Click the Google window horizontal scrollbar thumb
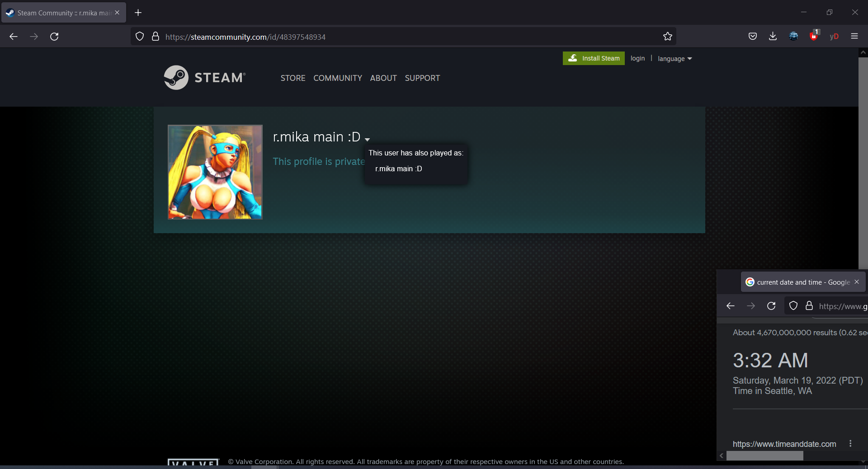 (x=765, y=456)
